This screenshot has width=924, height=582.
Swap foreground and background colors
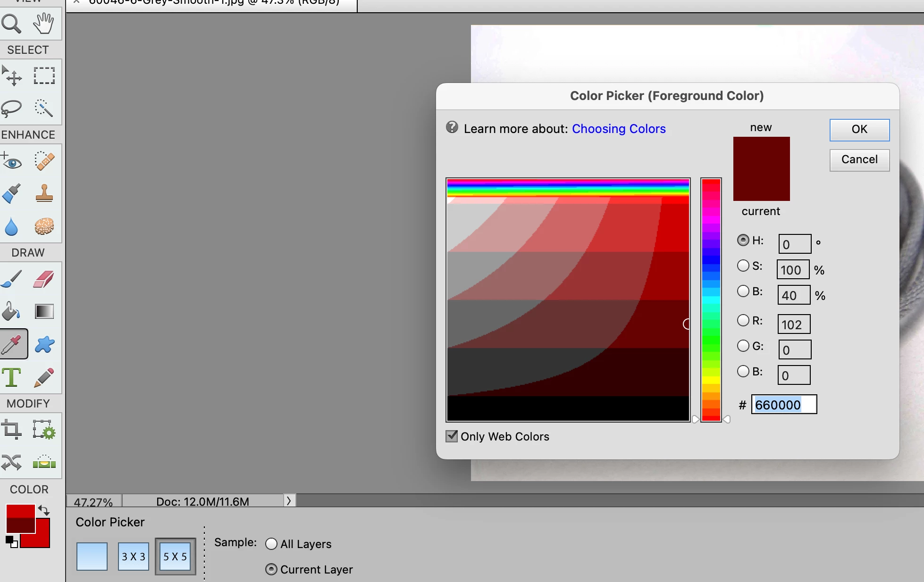click(x=44, y=510)
